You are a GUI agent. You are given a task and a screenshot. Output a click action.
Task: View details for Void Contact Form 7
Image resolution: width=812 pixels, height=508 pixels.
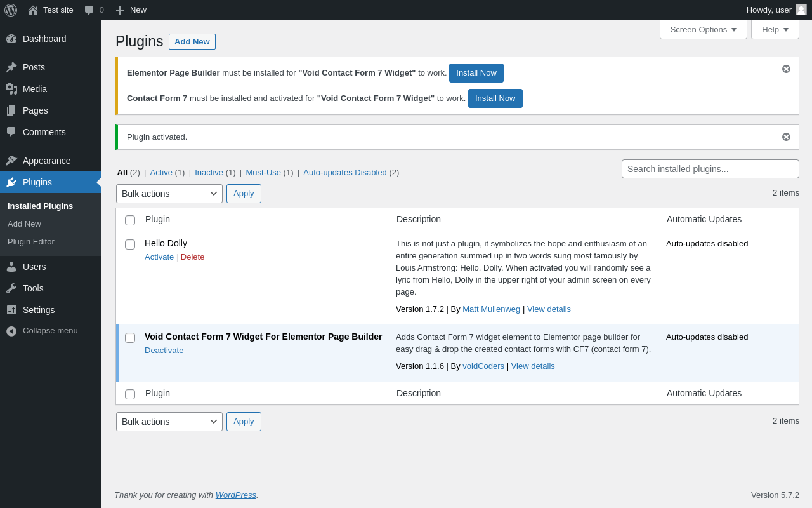coord(533,366)
